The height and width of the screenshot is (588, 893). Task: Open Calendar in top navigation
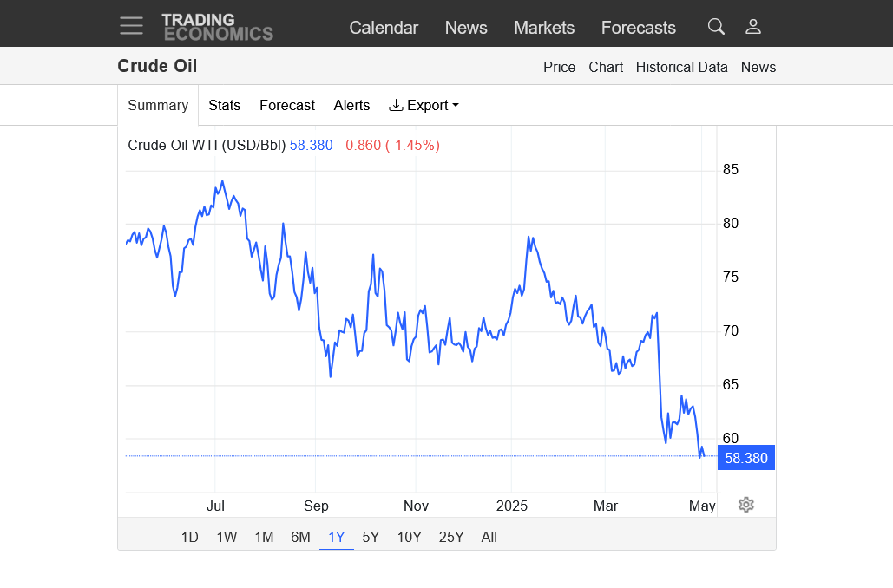[384, 28]
